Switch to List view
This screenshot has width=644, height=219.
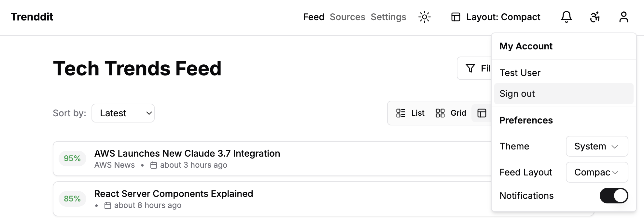coord(410,113)
